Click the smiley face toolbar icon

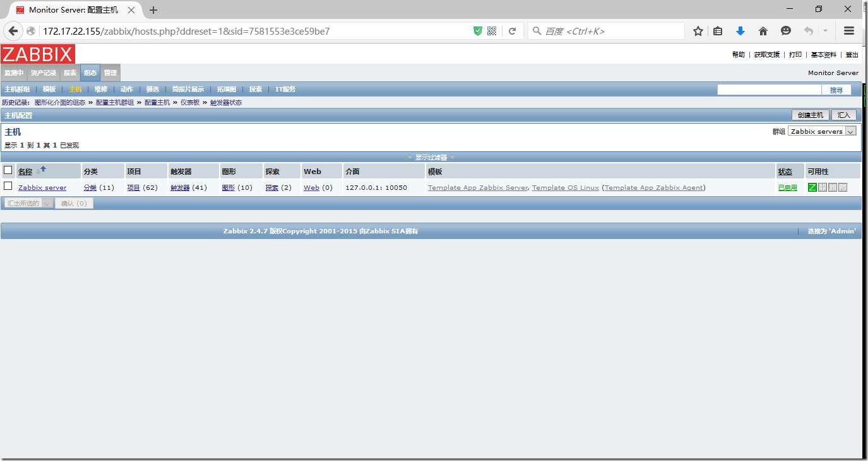coord(785,31)
